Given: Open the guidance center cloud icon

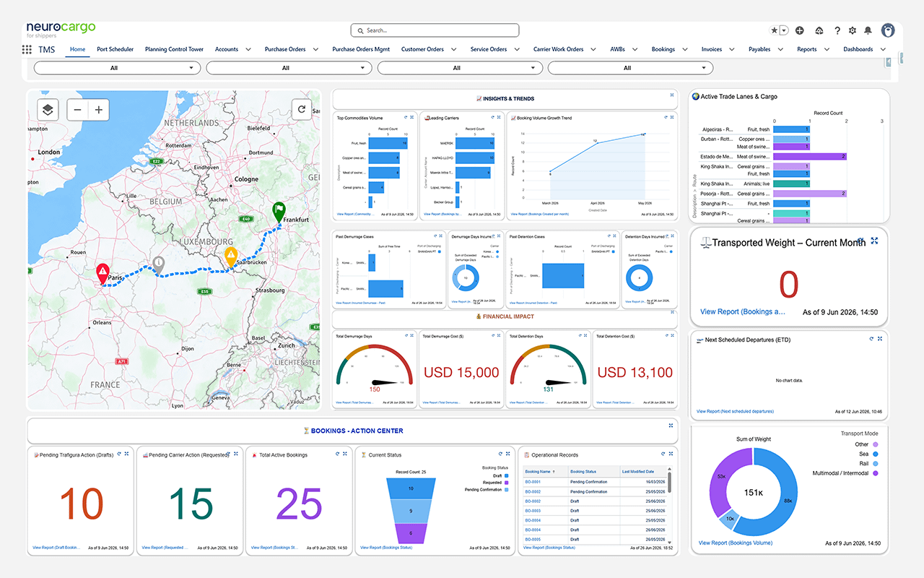Looking at the screenshot, I should tap(819, 30).
